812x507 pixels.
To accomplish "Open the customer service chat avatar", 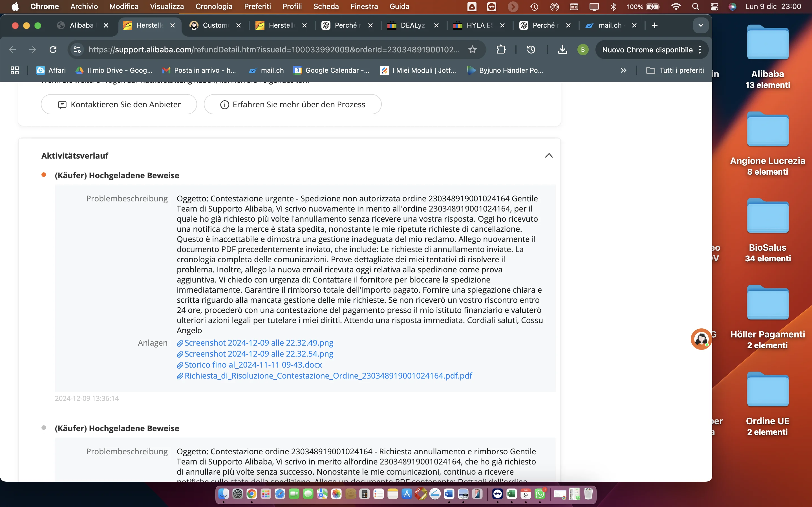I will coord(701,339).
